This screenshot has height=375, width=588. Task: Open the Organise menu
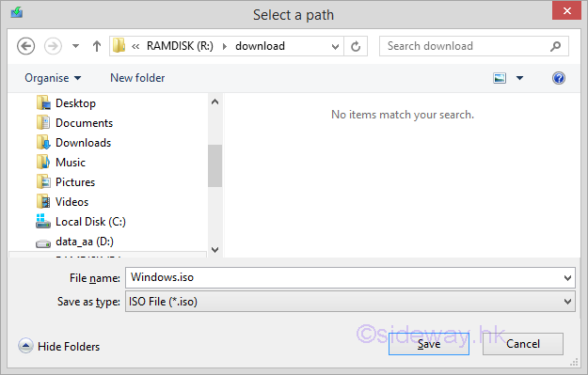pos(53,78)
